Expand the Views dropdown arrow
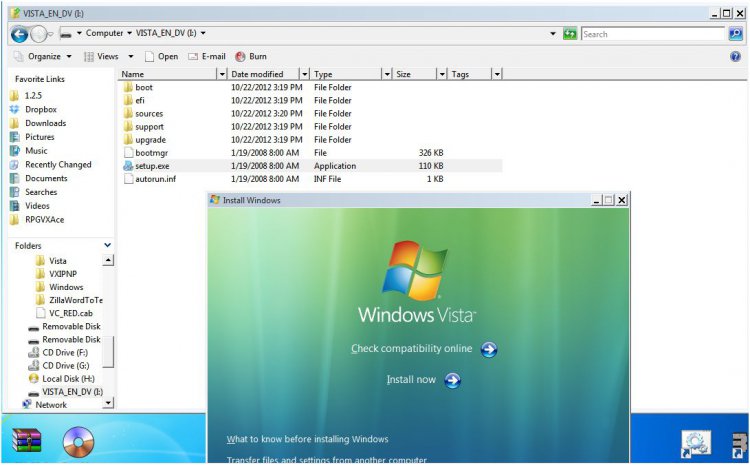 pyautogui.click(x=131, y=56)
